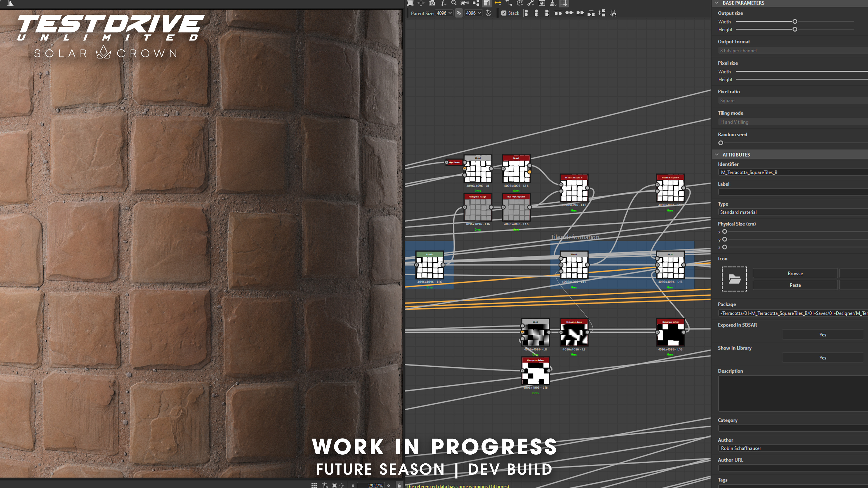Toggle tiling grid icon in 2D view bar
The image size is (868, 488).
click(314, 485)
